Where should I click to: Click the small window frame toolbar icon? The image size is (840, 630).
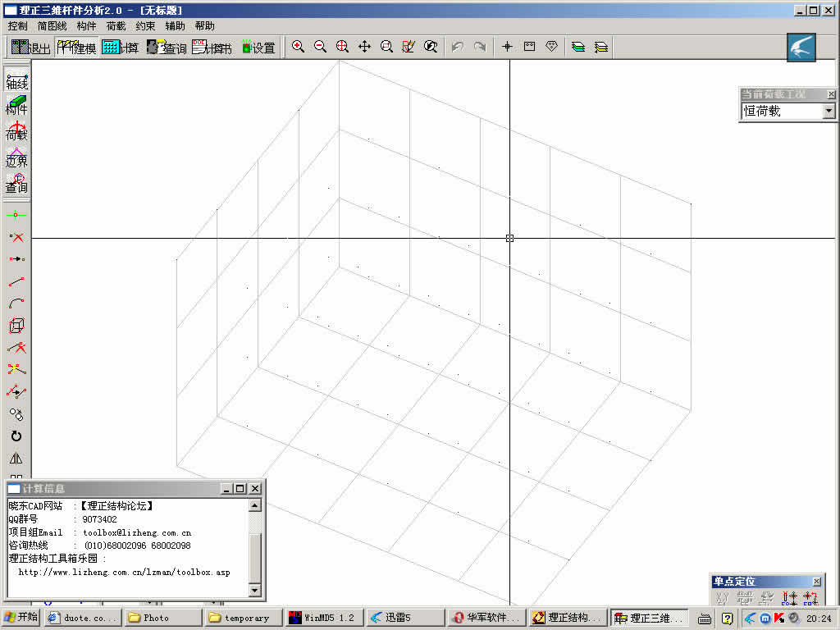[x=529, y=47]
